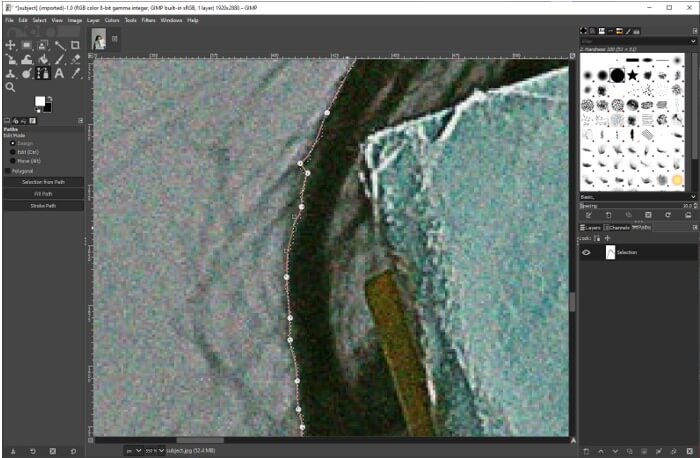The height and width of the screenshot is (458, 700).
Task: Edit the selected brush
Action: [x=589, y=215]
